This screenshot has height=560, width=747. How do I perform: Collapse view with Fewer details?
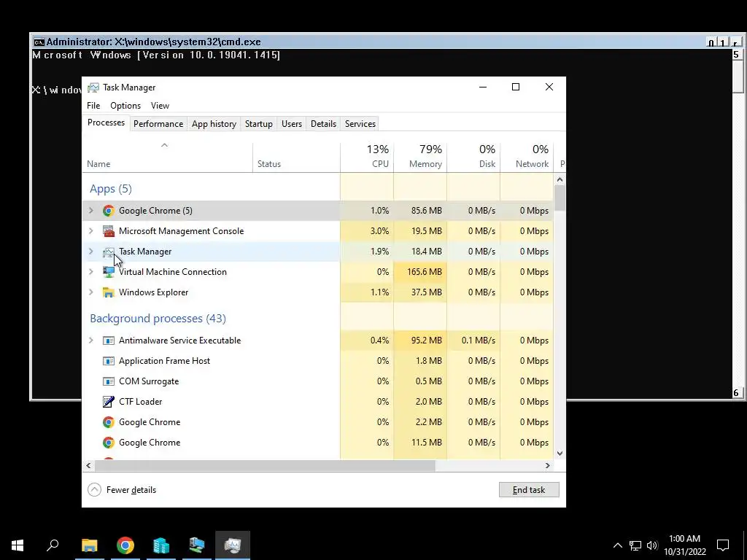pos(122,490)
